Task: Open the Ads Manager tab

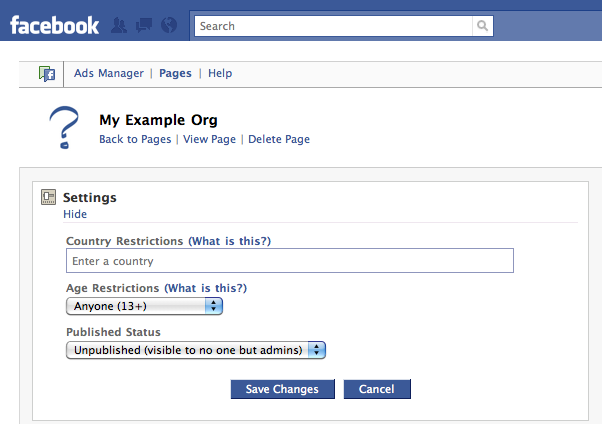Action: [109, 73]
